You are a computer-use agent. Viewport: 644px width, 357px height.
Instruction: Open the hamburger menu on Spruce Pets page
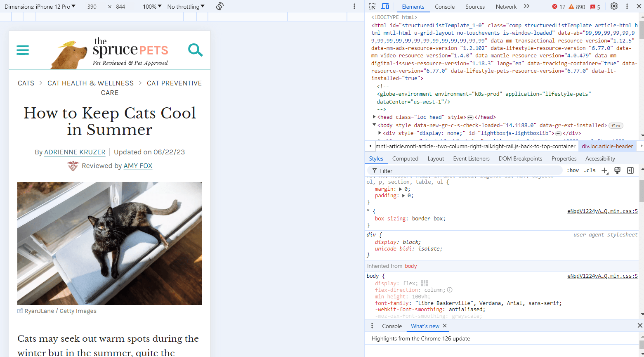click(x=23, y=50)
